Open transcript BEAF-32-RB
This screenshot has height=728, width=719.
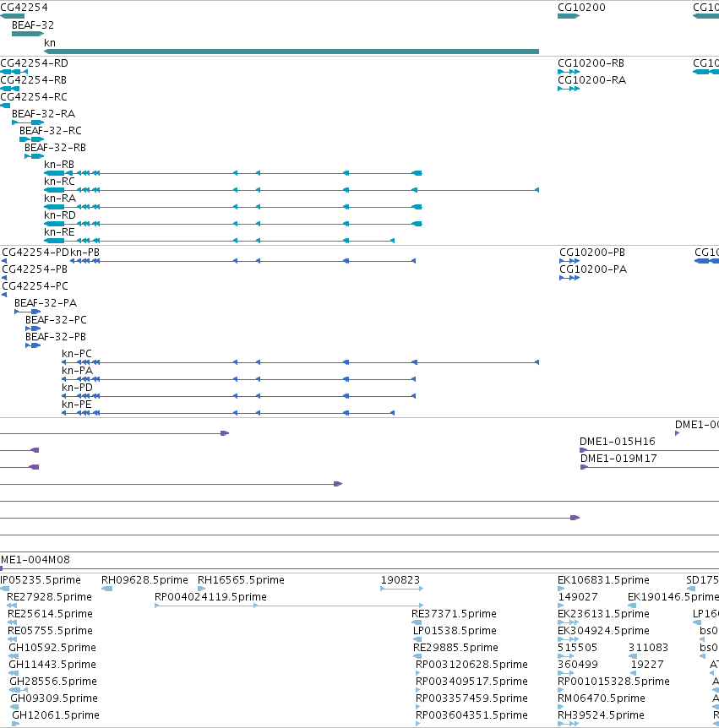click(x=55, y=148)
